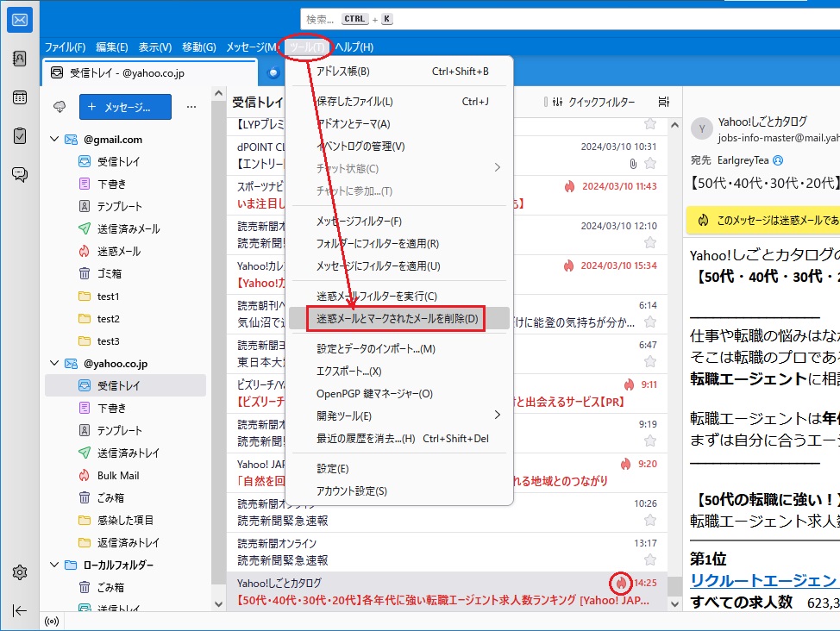Expand the 開発ツール submenu
Screen dimensions: 840x631
pos(401,415)
